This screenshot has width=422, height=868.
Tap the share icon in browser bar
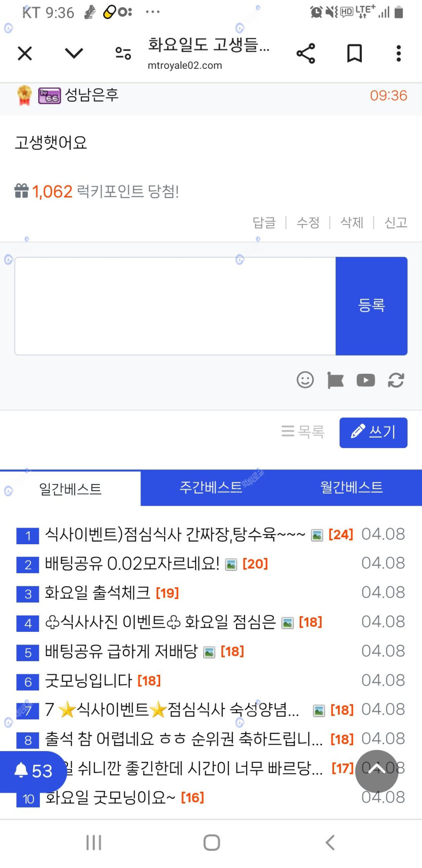306,53
